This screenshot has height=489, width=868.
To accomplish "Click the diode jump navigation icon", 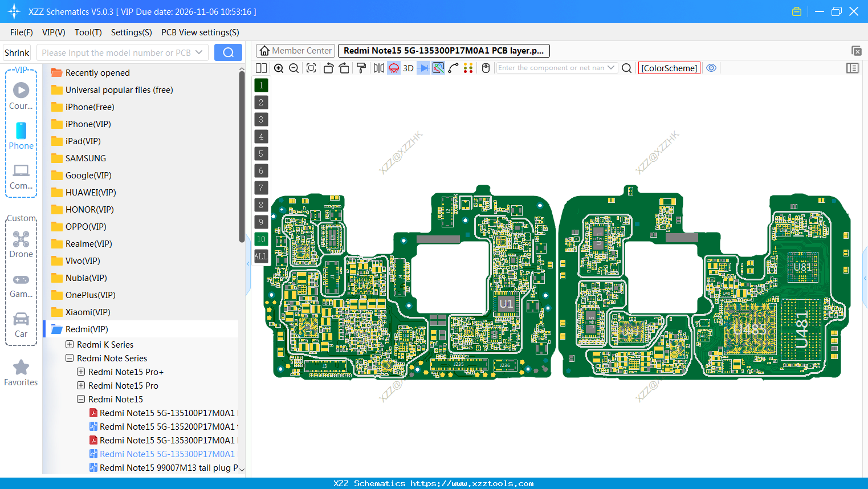I will pyautogui.click(x=422, y=68).
